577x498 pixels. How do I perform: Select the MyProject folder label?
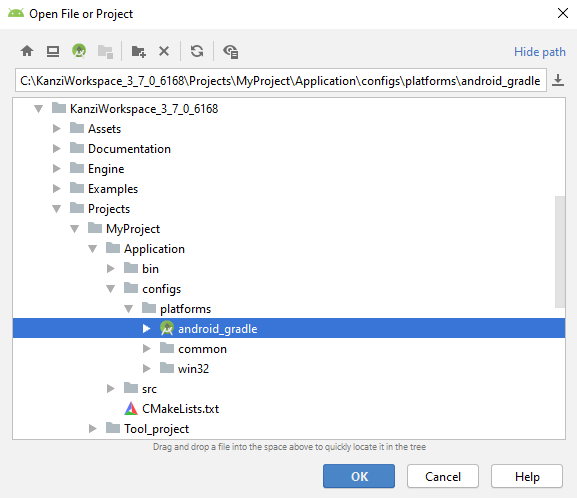pyautogui.click(x=133, y=229)
